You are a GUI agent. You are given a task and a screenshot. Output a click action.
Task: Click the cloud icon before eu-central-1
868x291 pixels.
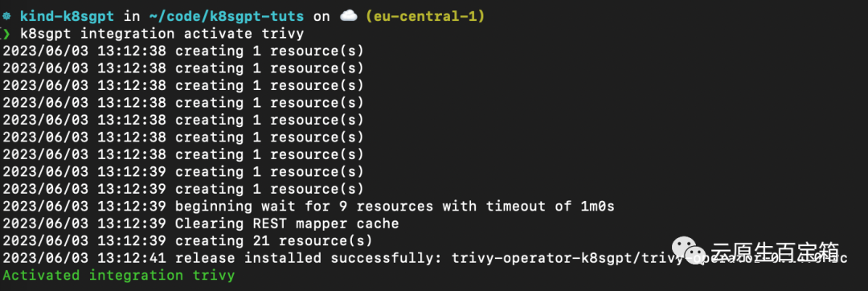click(348, 16)
